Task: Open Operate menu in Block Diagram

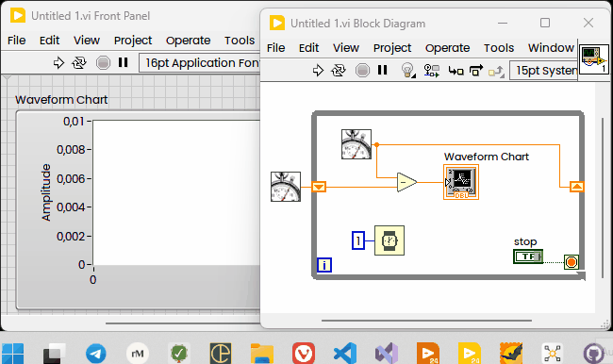Action: point(447,48)
